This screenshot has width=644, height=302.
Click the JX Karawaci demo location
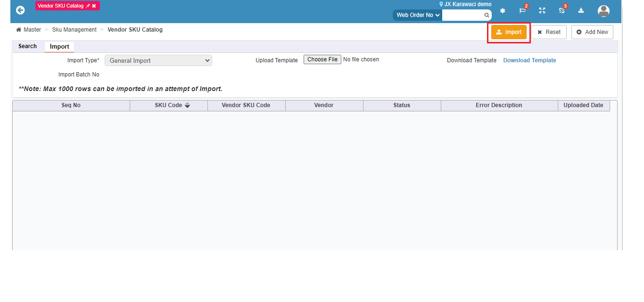coord(465,4)
